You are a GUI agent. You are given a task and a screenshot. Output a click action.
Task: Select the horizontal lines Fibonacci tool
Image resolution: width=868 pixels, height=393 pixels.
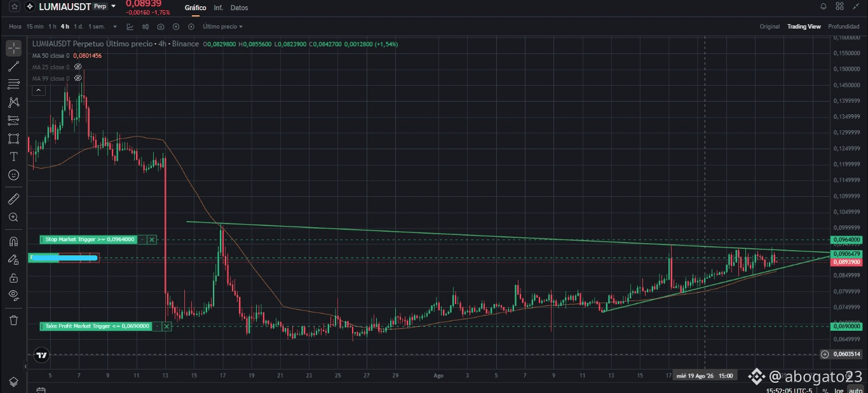point(13,84)
